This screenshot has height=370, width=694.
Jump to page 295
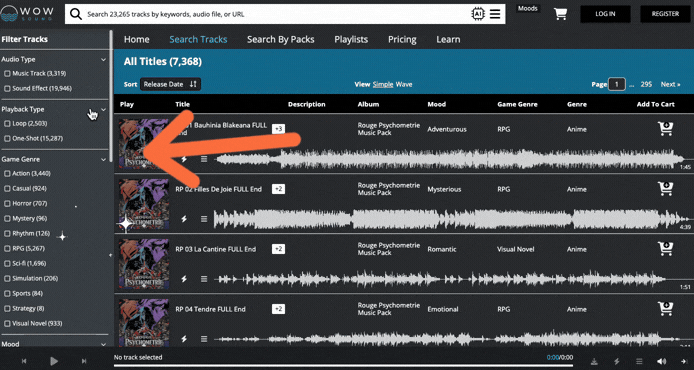646,84
